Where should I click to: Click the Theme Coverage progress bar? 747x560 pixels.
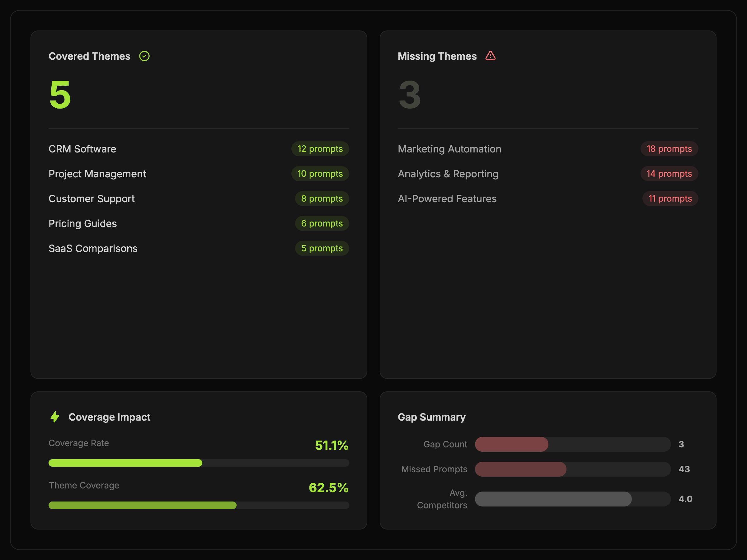[x=199, y=505]
